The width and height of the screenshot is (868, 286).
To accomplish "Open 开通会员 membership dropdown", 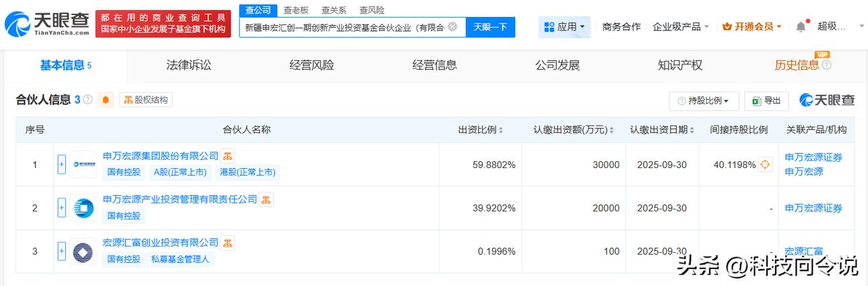I will coord(753,27).
